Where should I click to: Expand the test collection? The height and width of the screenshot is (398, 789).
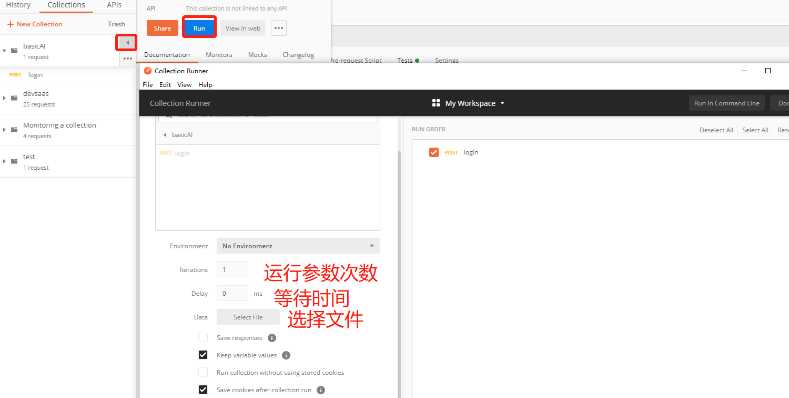click(5, 162)
